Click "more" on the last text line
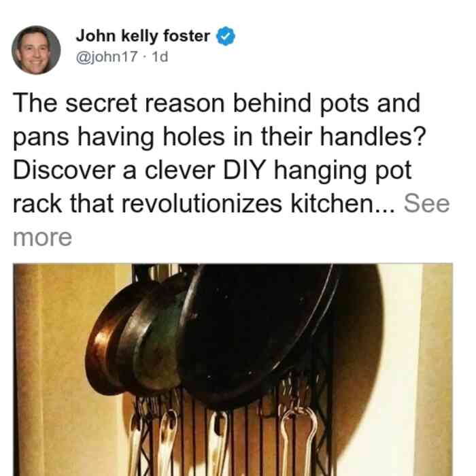This screenshot has height=476, width=476. pyautogui.click(x=42, y=237)
